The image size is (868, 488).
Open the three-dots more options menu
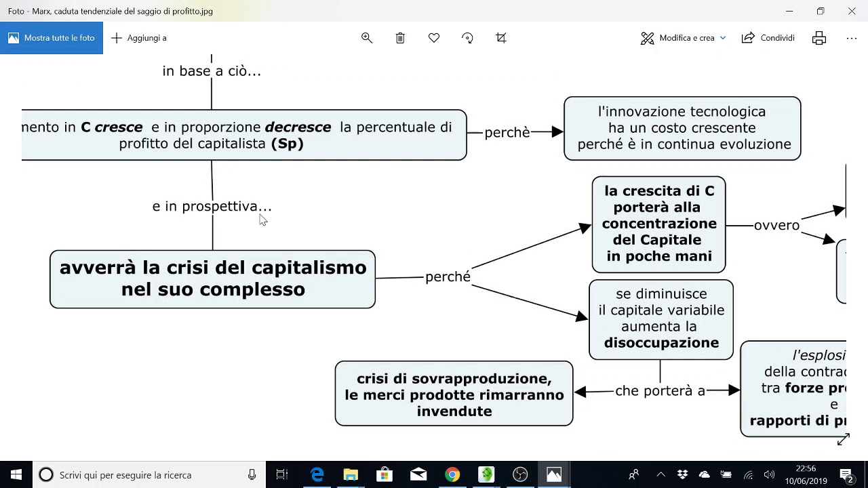point(852,38)
